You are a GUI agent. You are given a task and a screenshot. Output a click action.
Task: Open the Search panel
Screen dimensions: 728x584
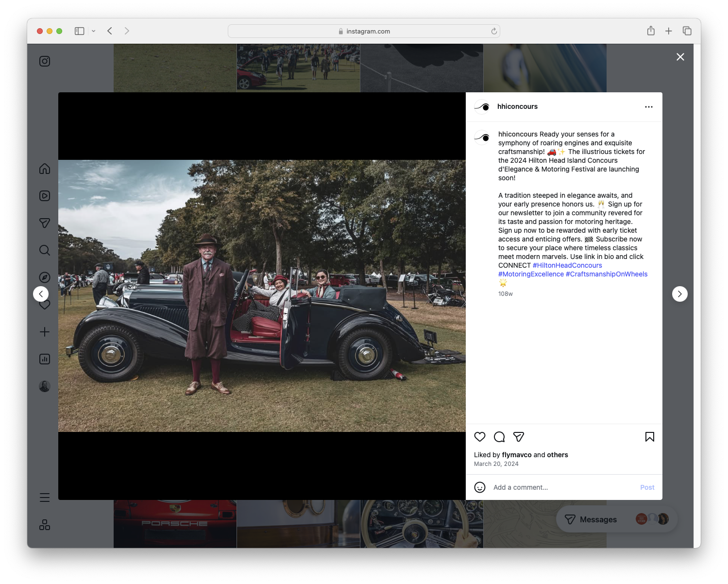(44, 250)
